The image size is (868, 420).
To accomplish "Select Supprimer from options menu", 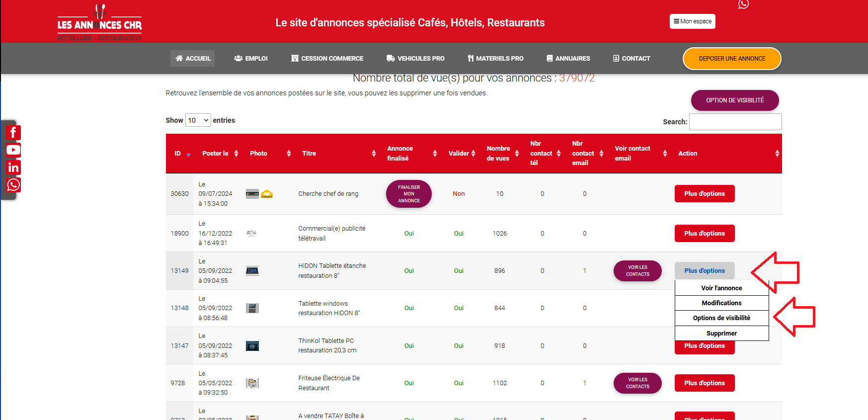I will click(x=721, y=334).
